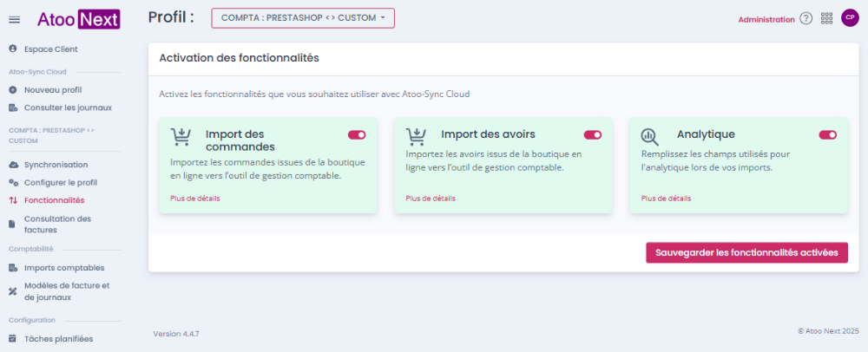This screenshot has height=352, width=868.
Task: Select Modèles de facture et de journaux
Action: pos(65,291)
